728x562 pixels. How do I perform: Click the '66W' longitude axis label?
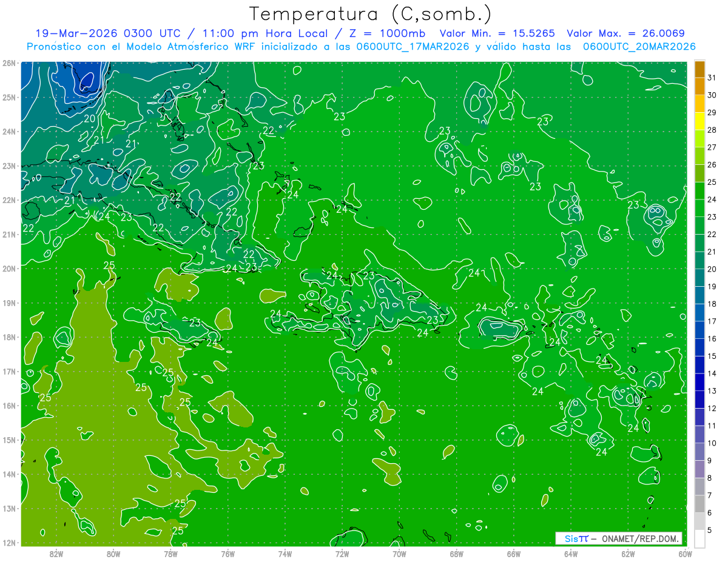click(514, 553)
